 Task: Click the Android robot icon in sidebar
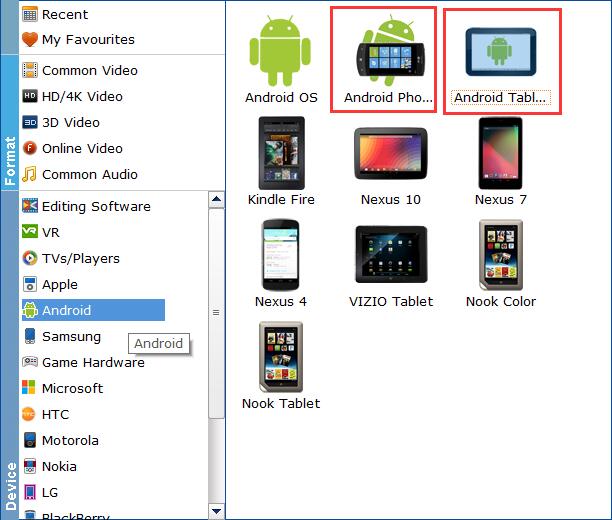(30, 310)
